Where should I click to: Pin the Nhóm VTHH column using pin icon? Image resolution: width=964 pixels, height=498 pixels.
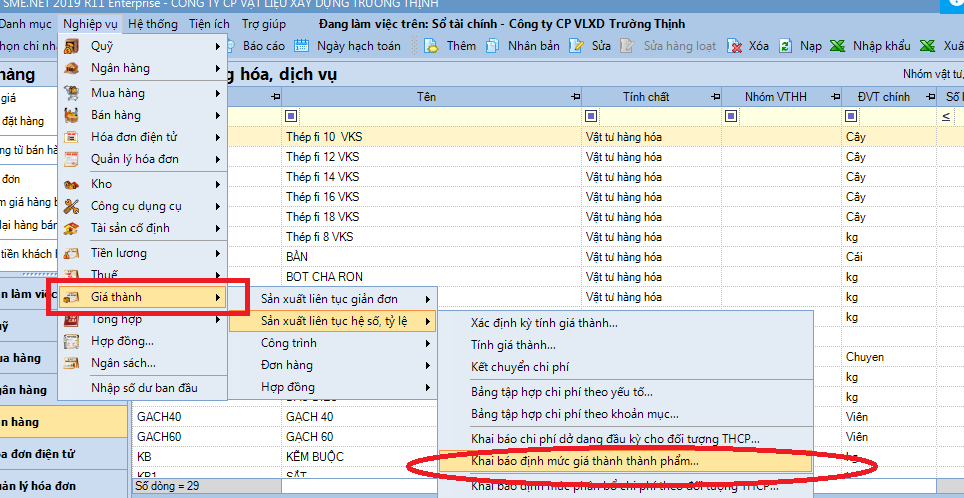click(836, 97)
